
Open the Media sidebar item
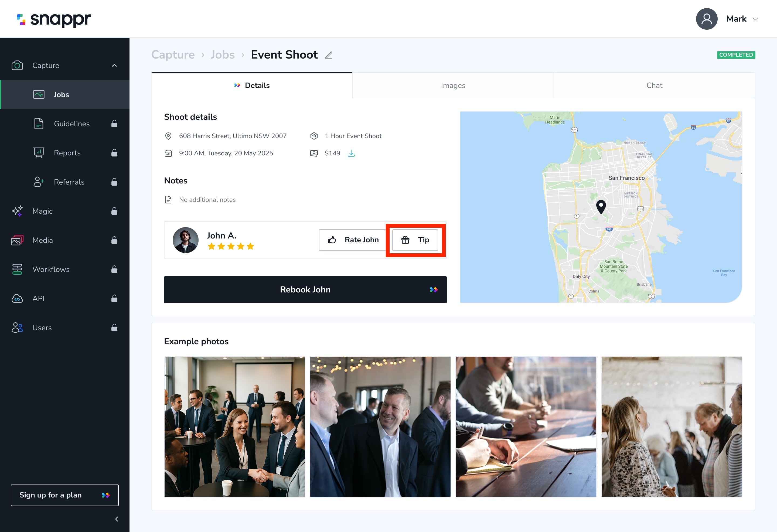pos(42,240)
